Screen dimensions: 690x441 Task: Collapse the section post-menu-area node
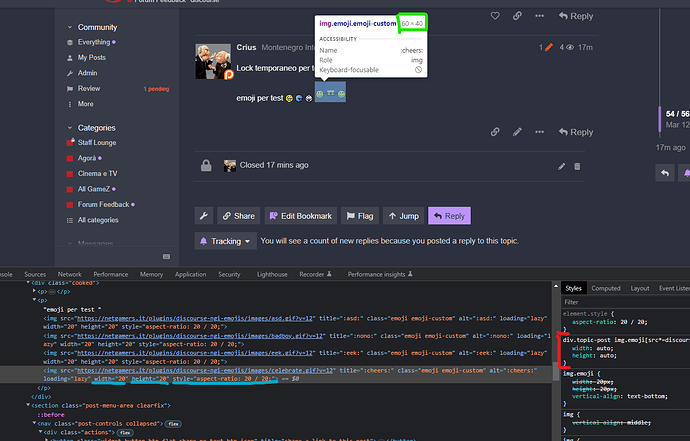[28, 405]
